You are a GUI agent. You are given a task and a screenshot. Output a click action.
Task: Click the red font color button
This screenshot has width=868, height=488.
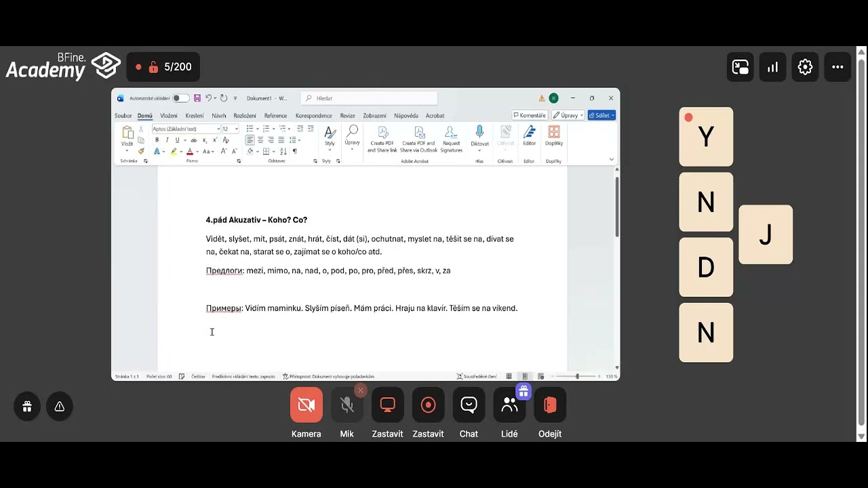190,152
